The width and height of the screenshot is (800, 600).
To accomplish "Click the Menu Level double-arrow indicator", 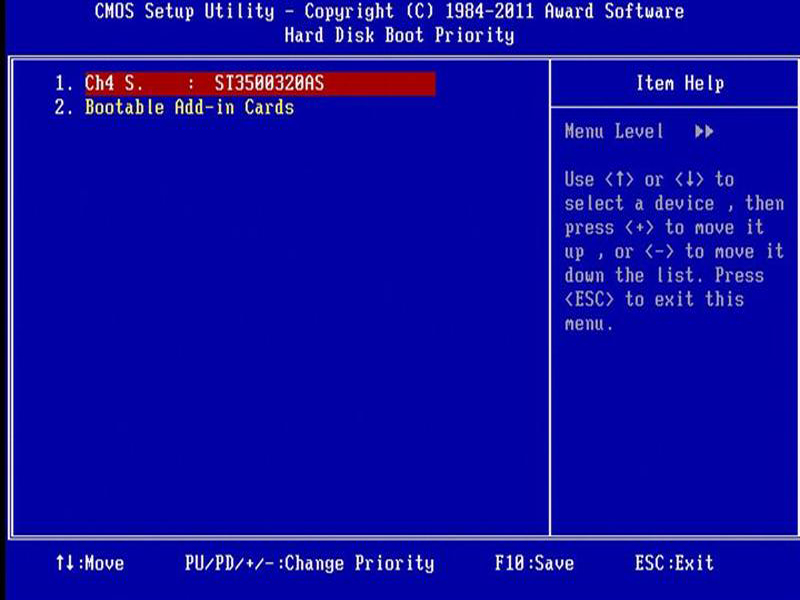I will (x=703, y=131).
